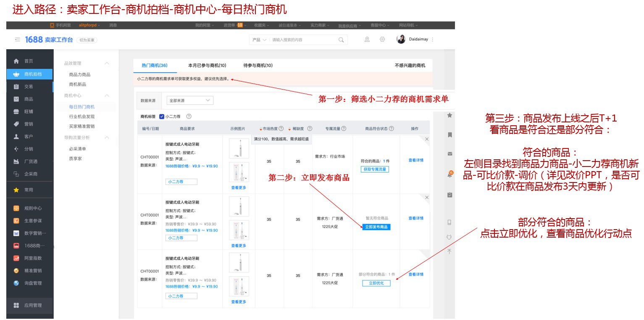Switch to 待参与商机(10) tab
644x320 pixels.
tap(258, 66)
